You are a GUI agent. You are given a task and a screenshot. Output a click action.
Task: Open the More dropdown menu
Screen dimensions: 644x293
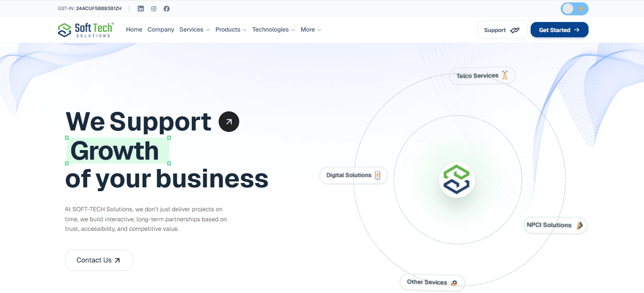coord(311,30)
